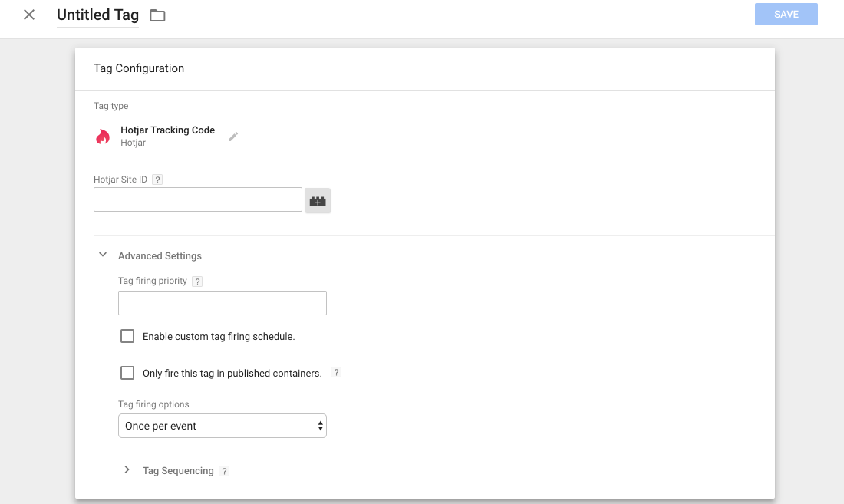Open help for published containers option

336,372
